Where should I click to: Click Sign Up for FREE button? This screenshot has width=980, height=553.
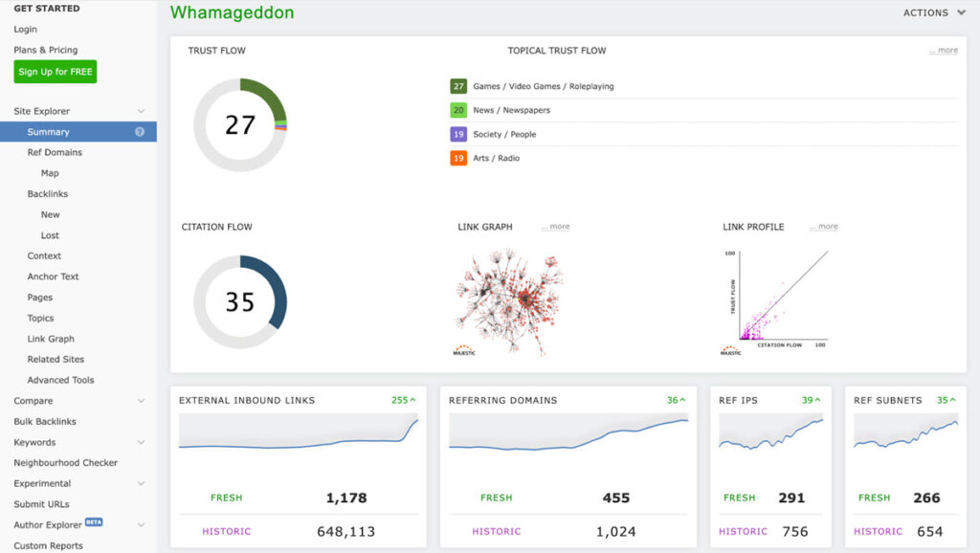55,72
